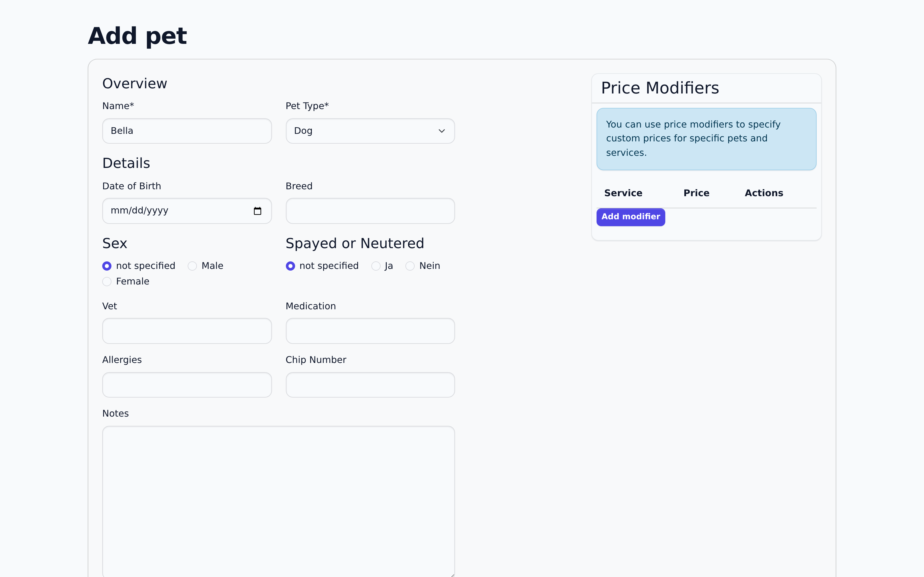924x577 pixels.
Task: Focus the Medication input field
Action: click(370, 331)
